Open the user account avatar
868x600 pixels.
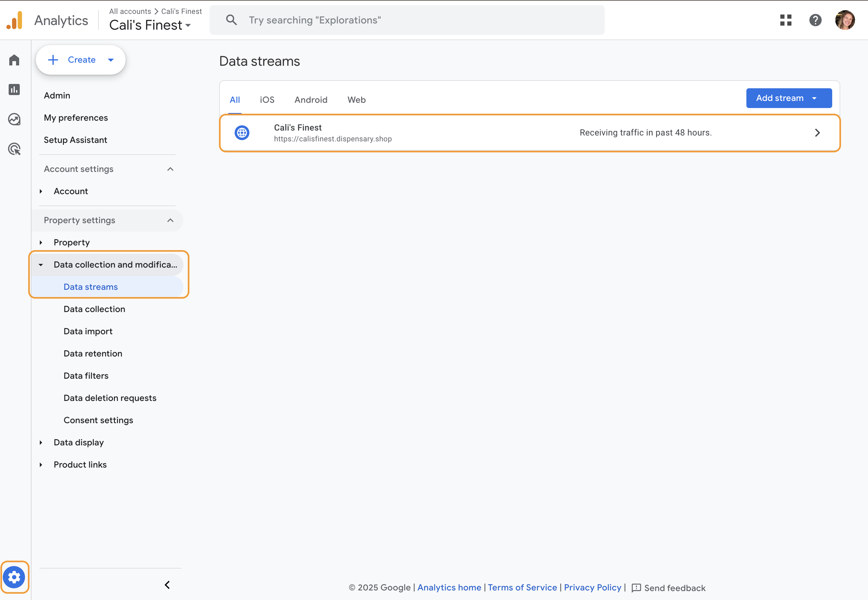tap(845, 20)
